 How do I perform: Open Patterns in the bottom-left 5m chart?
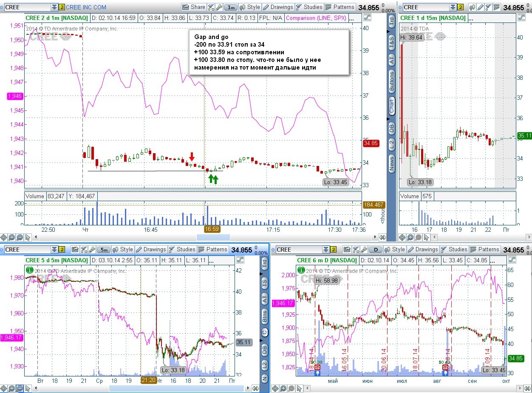tap(213, 250)
